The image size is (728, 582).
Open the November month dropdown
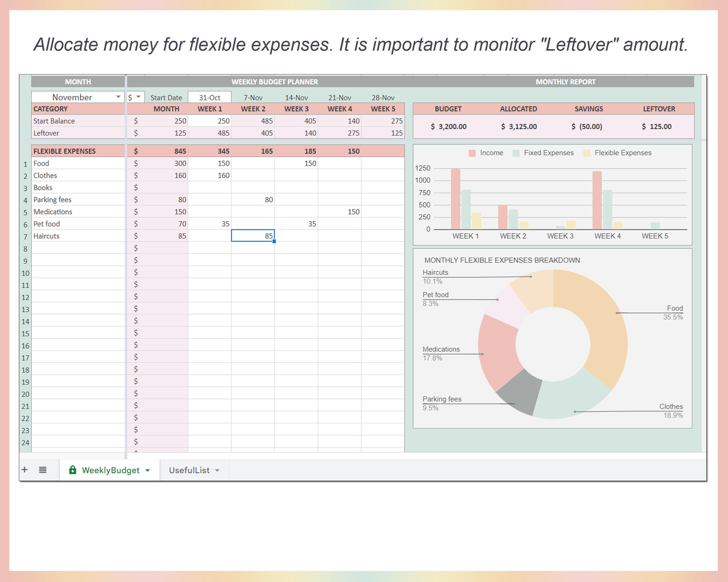119,97
